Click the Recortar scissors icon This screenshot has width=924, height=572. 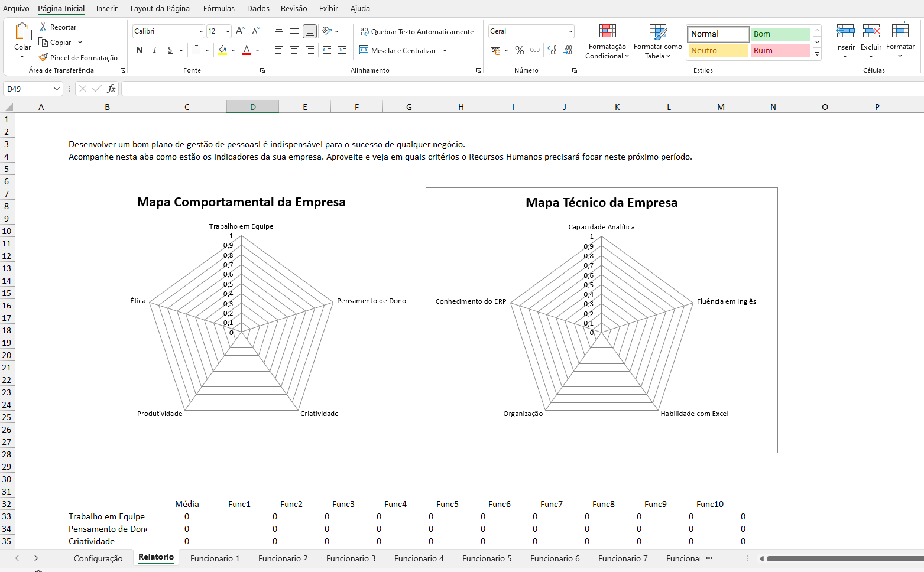(x=43, y=27)
